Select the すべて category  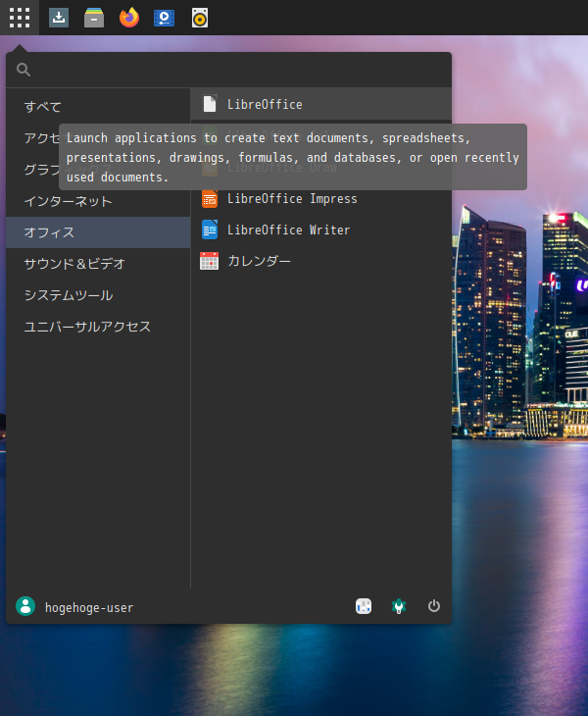[x=98, y=107]
